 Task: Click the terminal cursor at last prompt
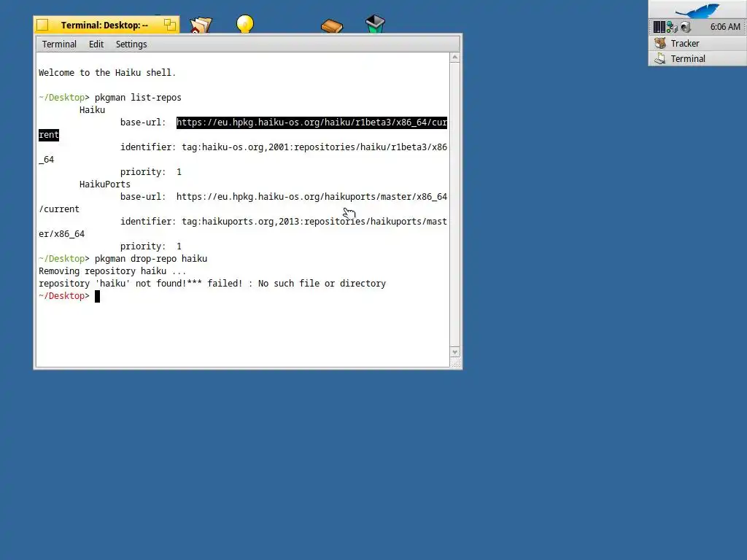[x=97, y=296]
